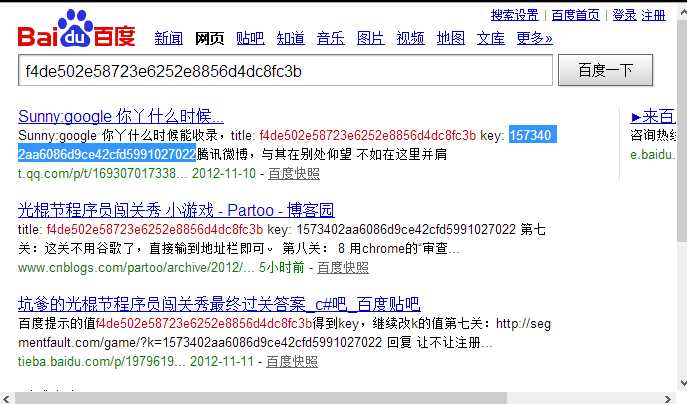Select the 网页 web tab
This screenshot has height=404, width=687.
(x=209, y=39)
